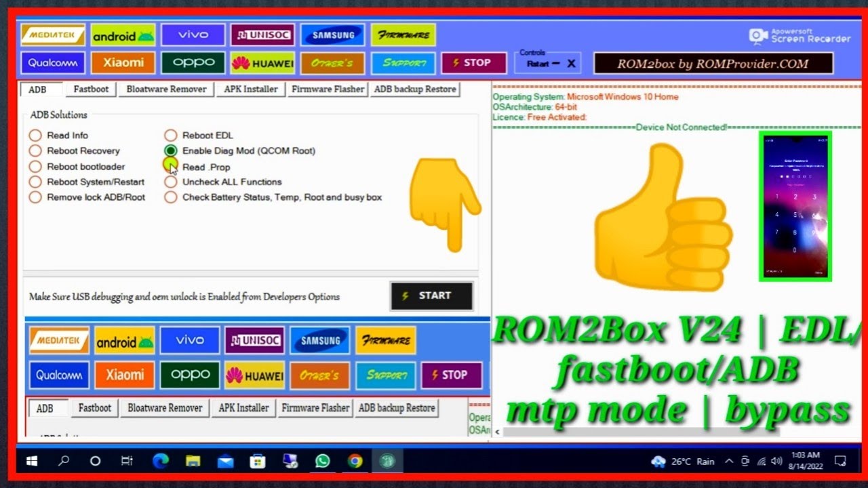Viewport: 868px width, 488px height.
Task: Select the Uncheck ALL Functions option
Action: pos(223,182)
